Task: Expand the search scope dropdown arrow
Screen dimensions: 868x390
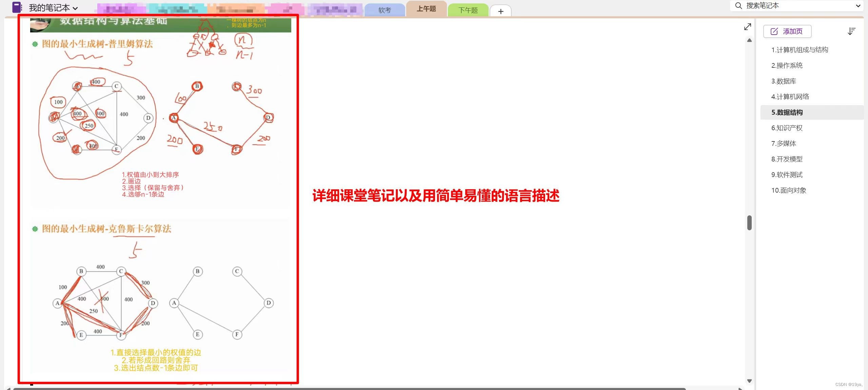Action: click(x=858, y=6)
